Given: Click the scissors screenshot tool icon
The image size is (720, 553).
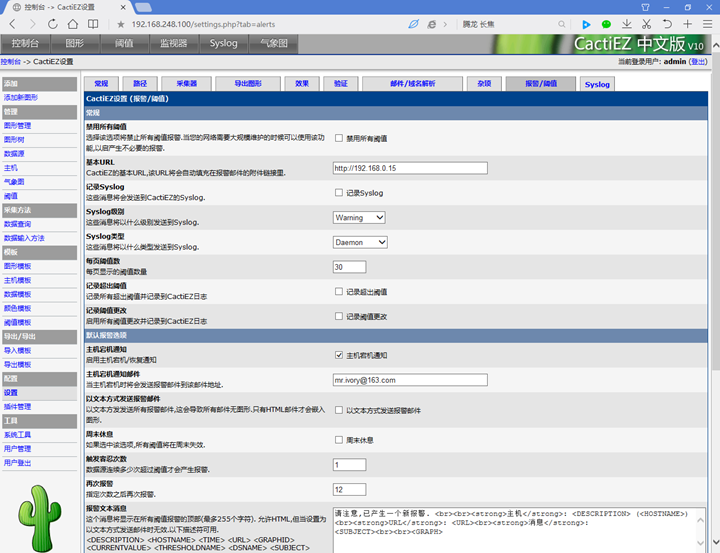Looking at the screenshot, I should tap(647, 24).
